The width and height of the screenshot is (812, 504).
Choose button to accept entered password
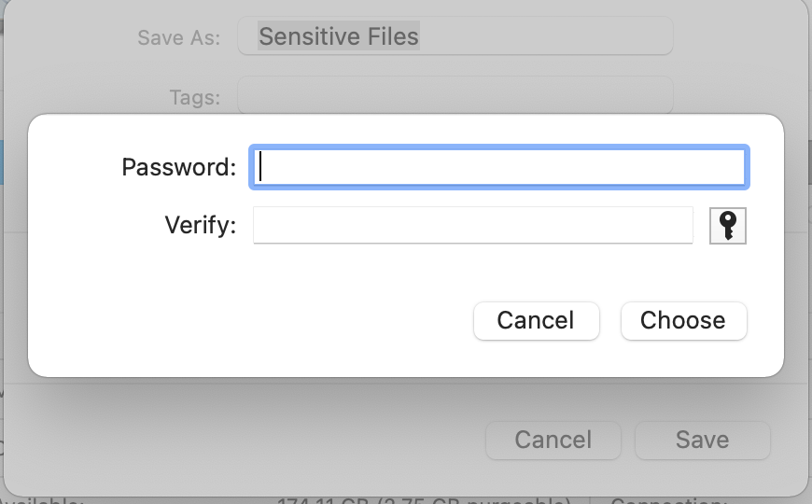683,321
